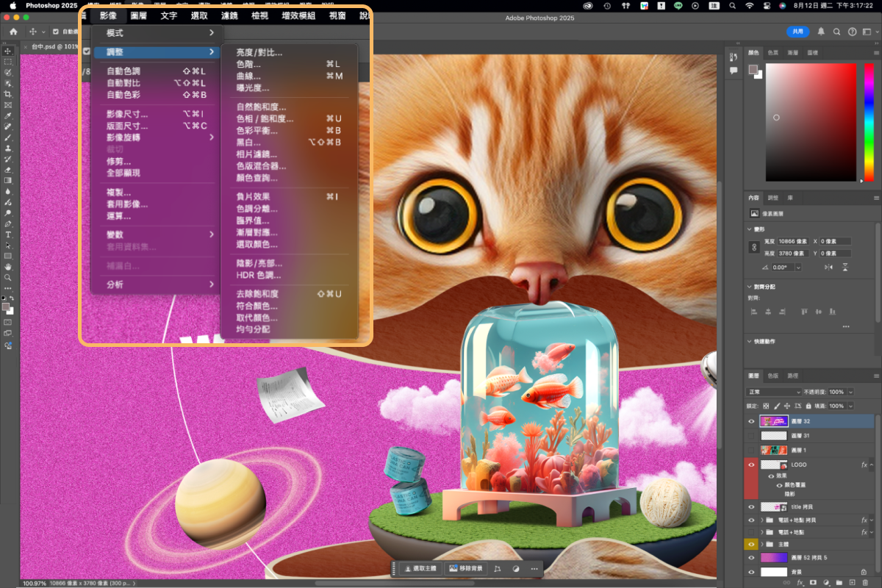Image resolution: width=882 pixels, height=588 pixels.
Task: Select the Crop tool in the toolbar
Action: tap(8, 95)
